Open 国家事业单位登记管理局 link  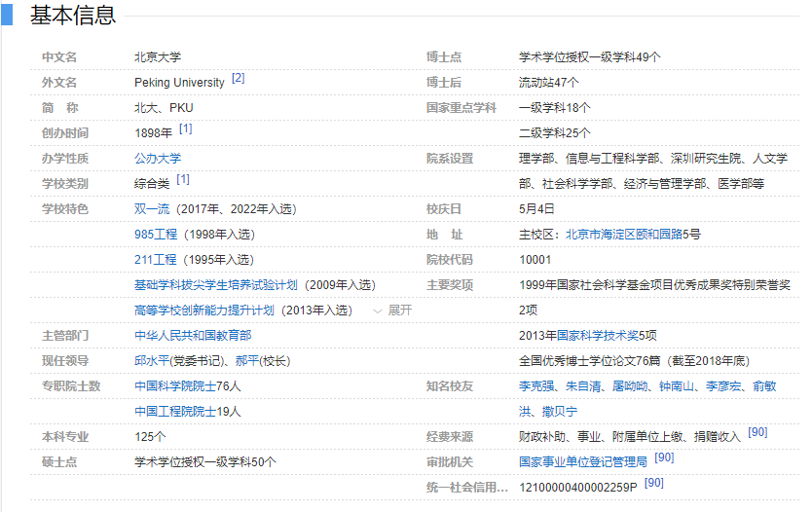(583, 462)
